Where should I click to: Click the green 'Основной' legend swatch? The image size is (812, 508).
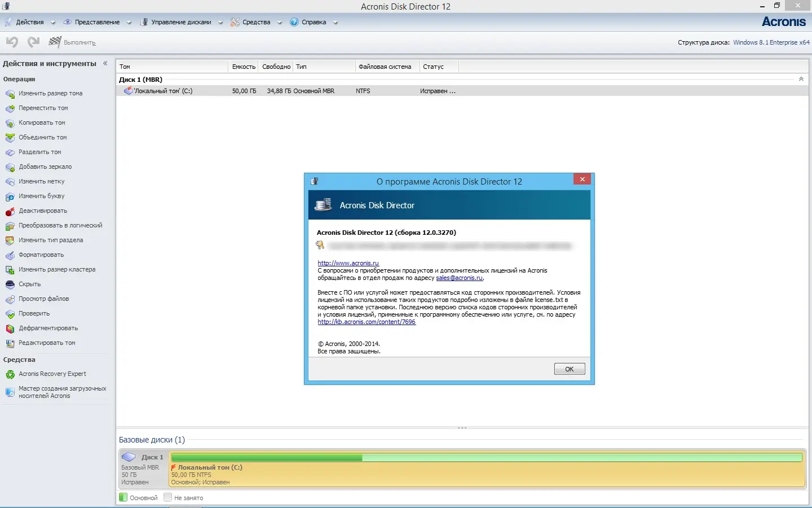click(x=123, y=497)
